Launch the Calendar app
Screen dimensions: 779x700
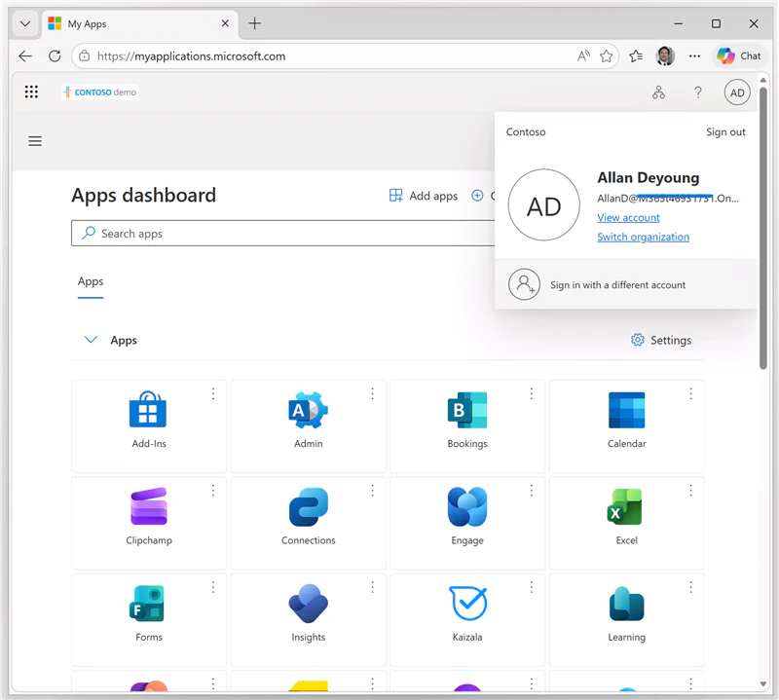coord(626,426)
